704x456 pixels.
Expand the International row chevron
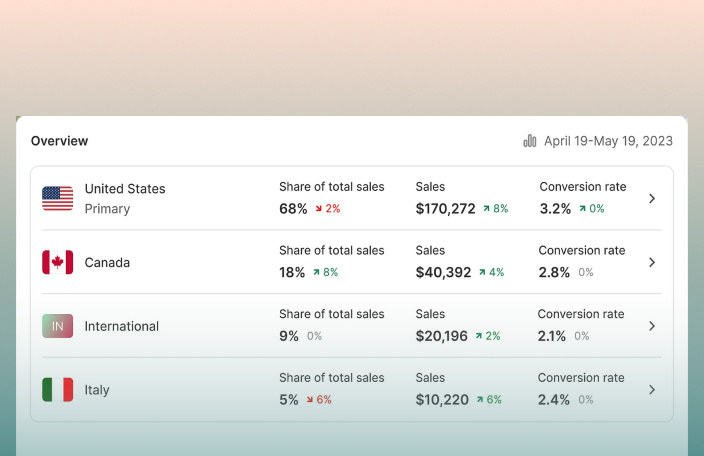click(x=652, y=326)
